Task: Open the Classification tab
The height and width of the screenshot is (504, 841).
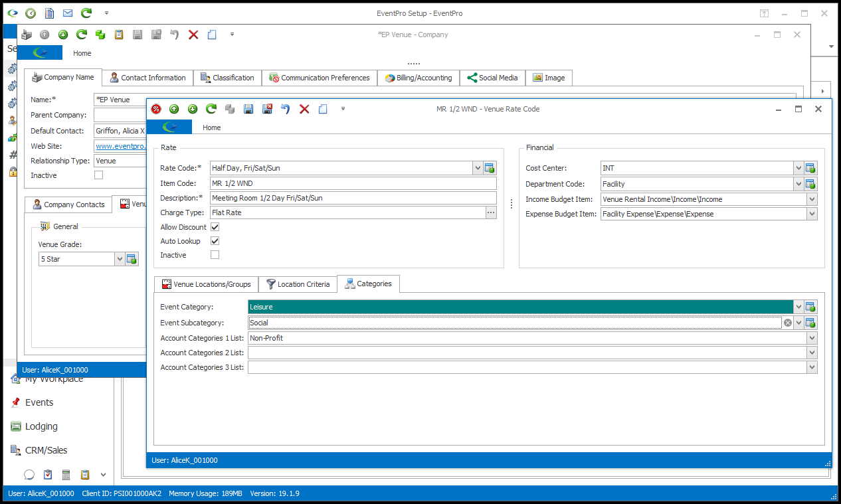Action: [x=227, y=78]
